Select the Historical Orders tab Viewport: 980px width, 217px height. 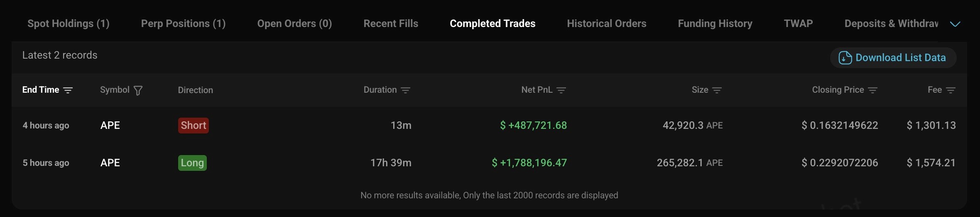pyautogui.click(x=606, y=24)
